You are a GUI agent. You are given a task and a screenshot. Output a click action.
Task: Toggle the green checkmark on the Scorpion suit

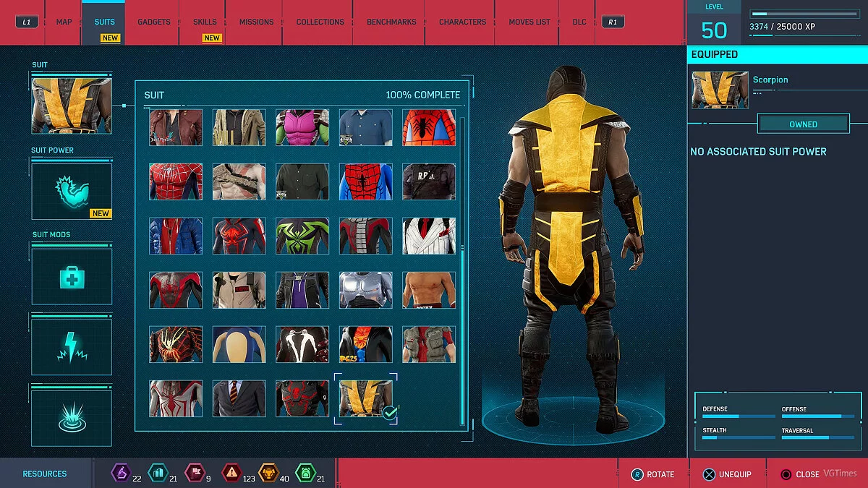click(x=389, y=414)
